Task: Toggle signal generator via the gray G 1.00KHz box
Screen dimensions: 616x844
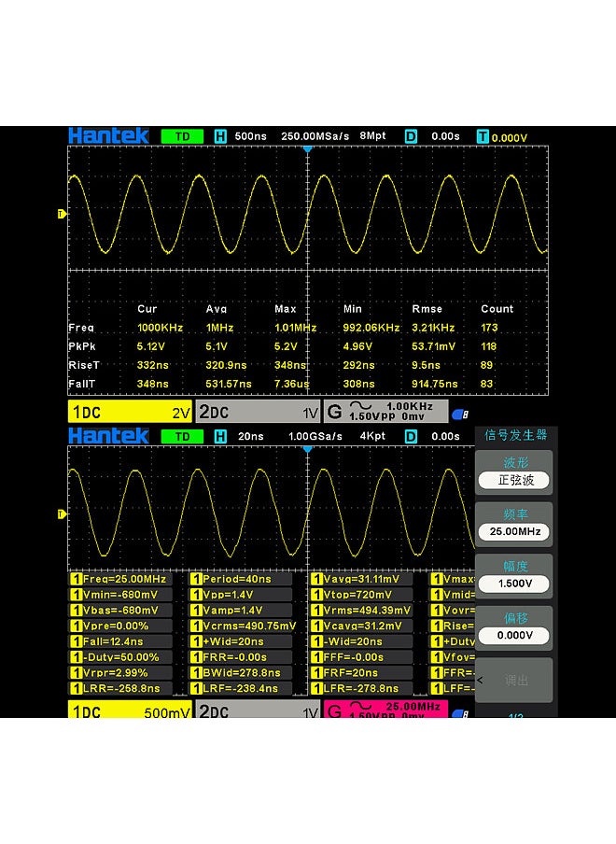Action: point(385,412)
